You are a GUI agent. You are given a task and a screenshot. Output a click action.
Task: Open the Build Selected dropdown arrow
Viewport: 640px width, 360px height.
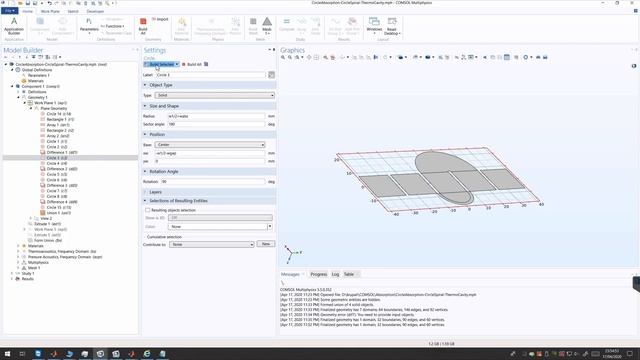(x=177, y=64)
